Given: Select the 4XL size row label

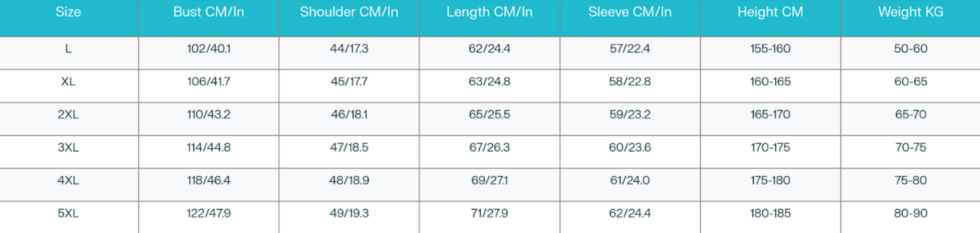Looking at the screenshot, I should [x=68, y=180].
